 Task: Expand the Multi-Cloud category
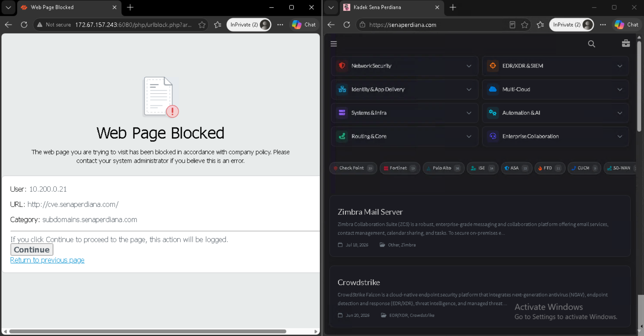[555, 89]
